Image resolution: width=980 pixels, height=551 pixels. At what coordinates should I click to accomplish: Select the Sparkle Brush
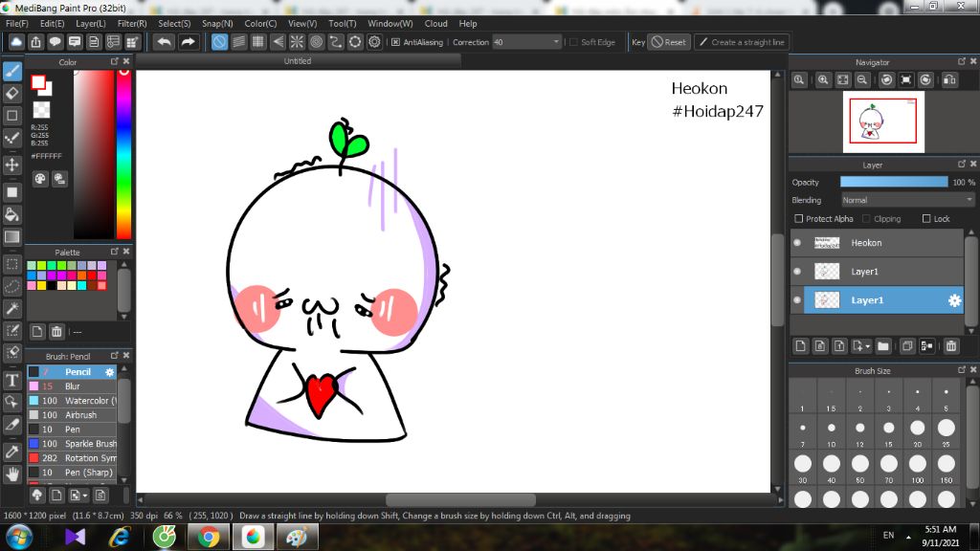72,444
